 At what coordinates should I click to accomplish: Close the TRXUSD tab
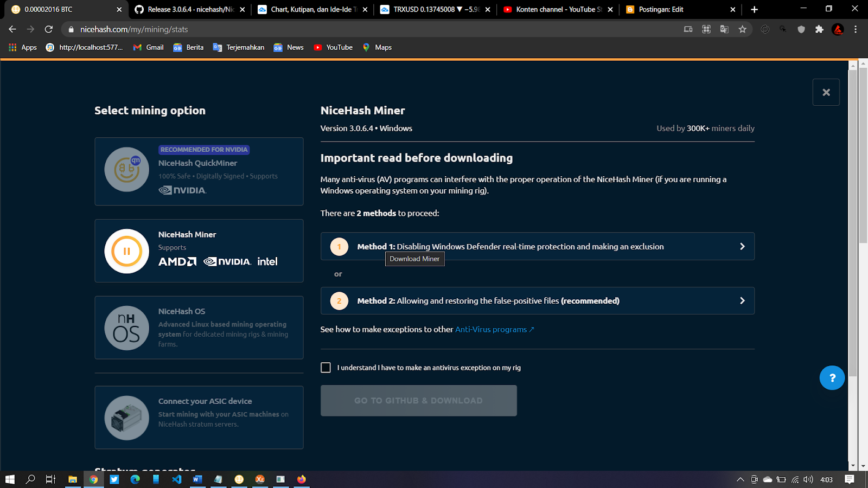[x=488, y=9]
